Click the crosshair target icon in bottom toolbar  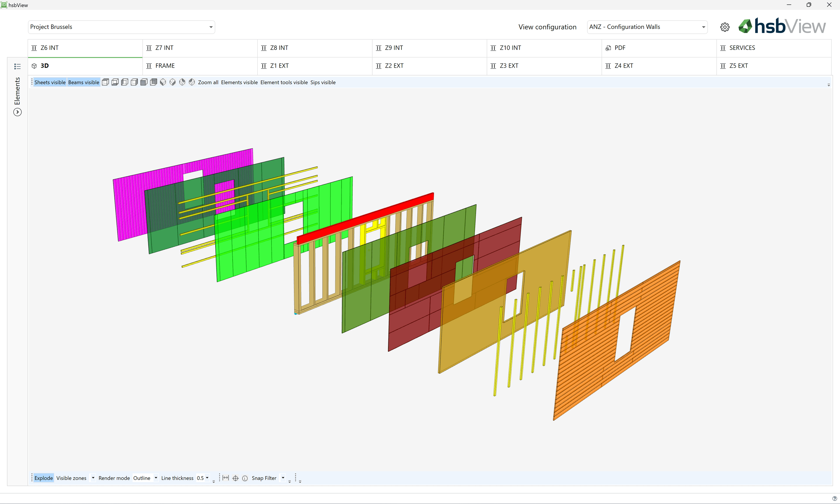coord(235,478)
